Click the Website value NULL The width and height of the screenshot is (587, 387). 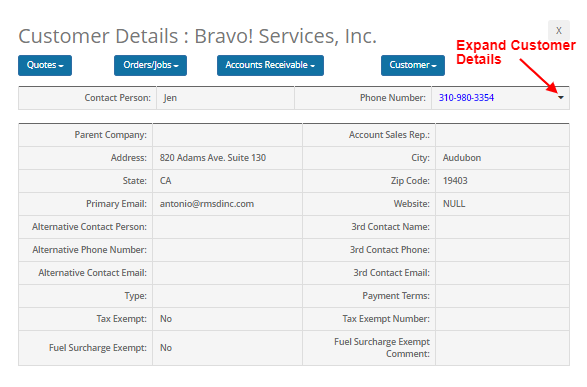[x=454, y=204]
